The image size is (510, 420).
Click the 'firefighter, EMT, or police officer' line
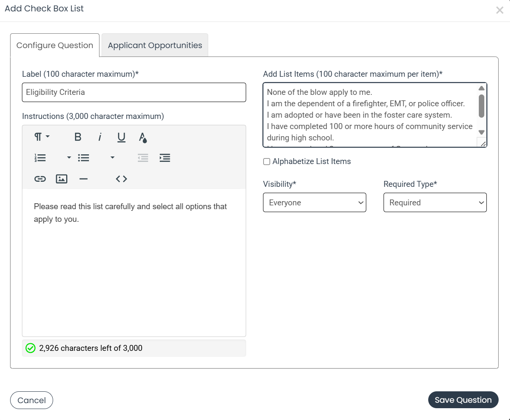click(366, 104)
